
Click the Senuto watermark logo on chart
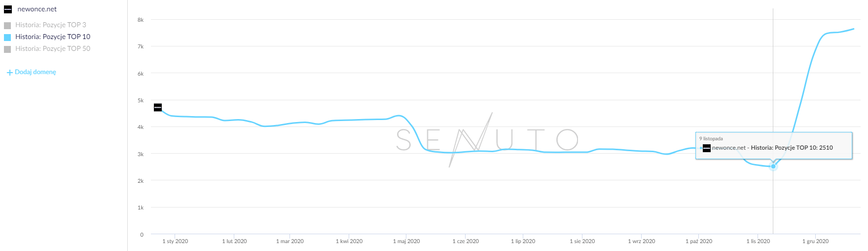tap(487, 140)
